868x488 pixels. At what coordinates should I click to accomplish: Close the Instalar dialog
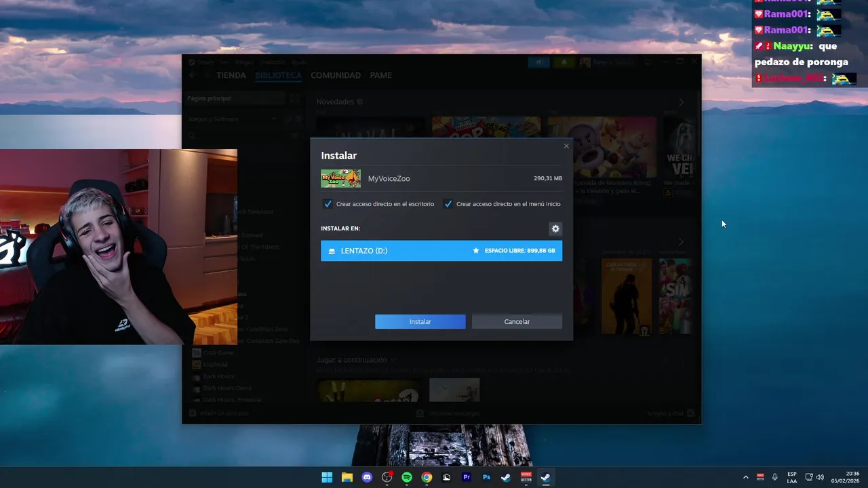pyautogui.click(x=566, y=146)
